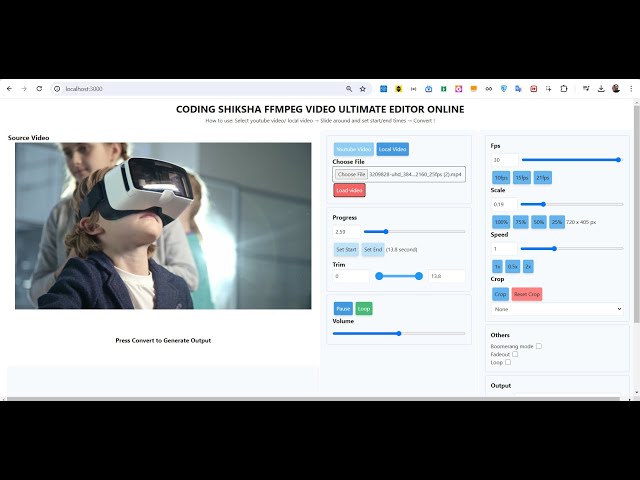Enable Boomerang mode checkbox
640x480 pixels.
pos(539,346)
